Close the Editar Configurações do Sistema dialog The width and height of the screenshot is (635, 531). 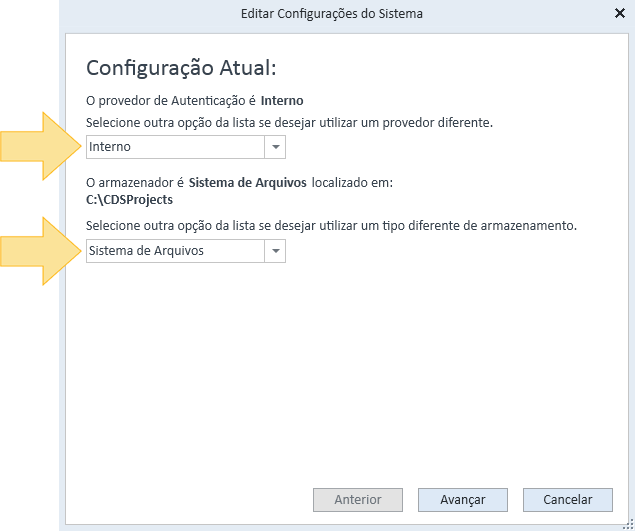coord(620,13)
